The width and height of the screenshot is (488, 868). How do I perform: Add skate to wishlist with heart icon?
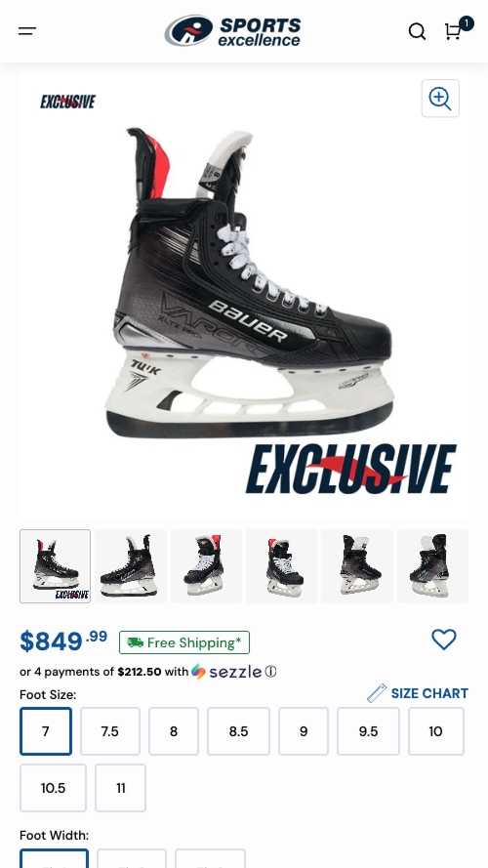pos(444,640)
